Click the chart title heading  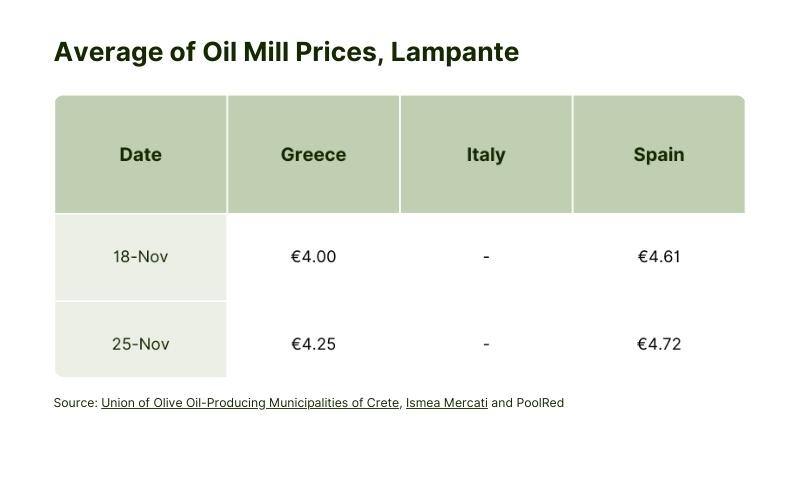pos(286,52)
